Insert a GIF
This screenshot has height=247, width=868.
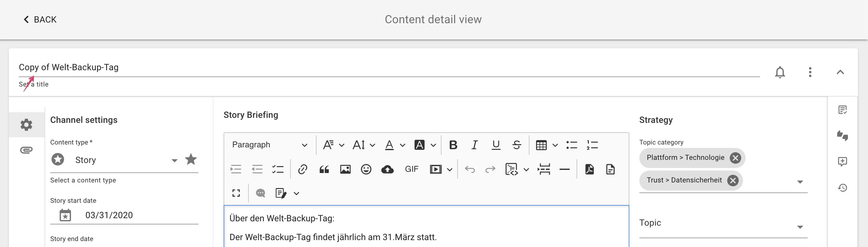pos(411,169)
